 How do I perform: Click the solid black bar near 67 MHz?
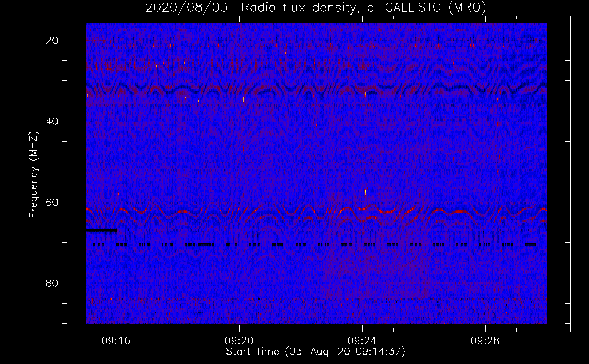tap(102, 230)
